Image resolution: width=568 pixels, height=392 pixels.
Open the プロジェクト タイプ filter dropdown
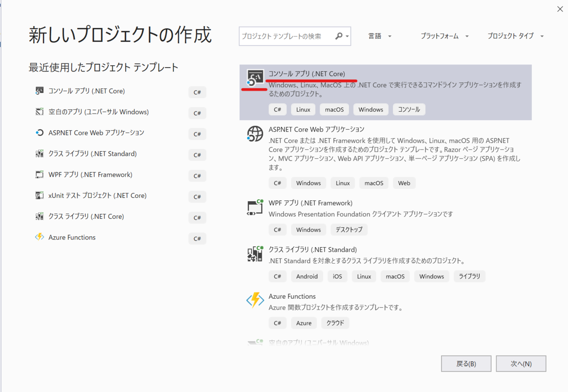[515, 36]
